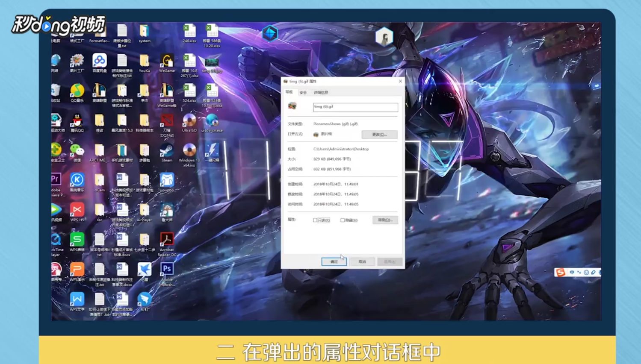Click the 百度网盘 desktop icon

[100, 63]
